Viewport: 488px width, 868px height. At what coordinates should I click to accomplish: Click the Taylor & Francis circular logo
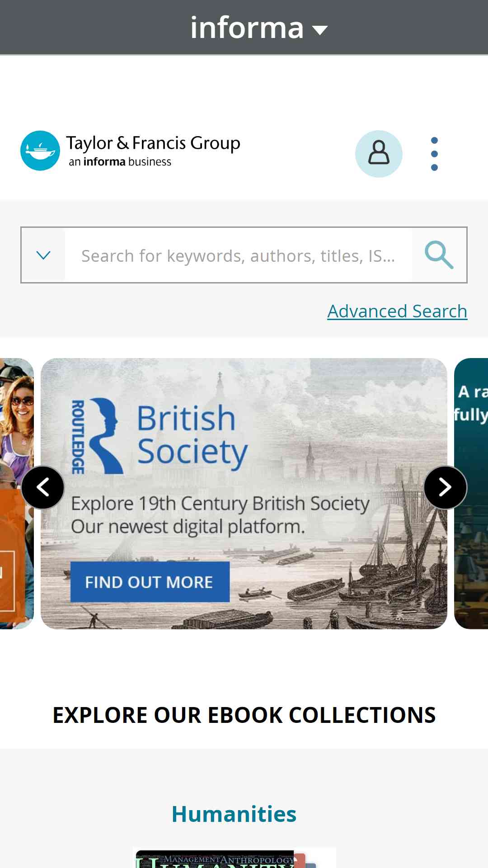click(x=40, y=151)
